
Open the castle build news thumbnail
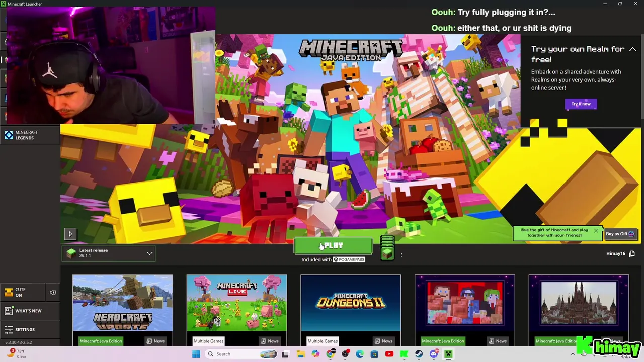click(x=579, y=303)
